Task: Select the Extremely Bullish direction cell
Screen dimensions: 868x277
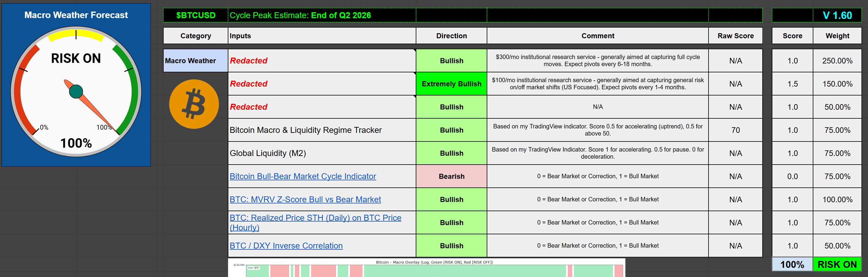Action: click(451, 84)
